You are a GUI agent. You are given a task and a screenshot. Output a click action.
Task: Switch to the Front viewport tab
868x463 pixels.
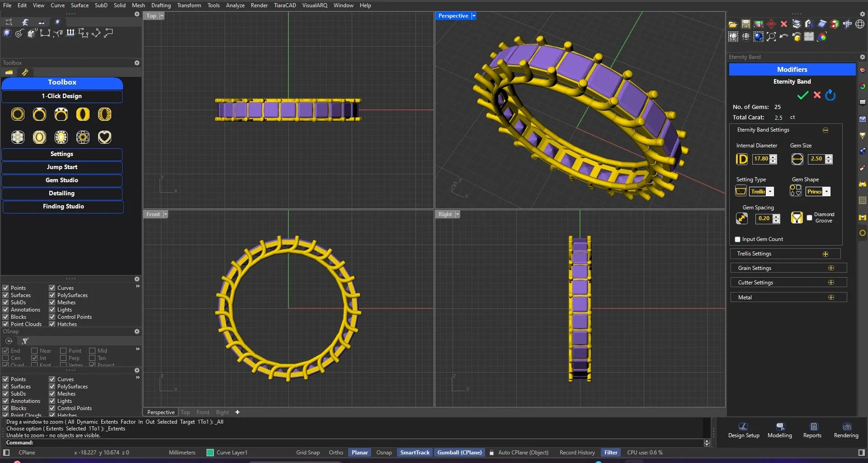click(x=203, y=412)
